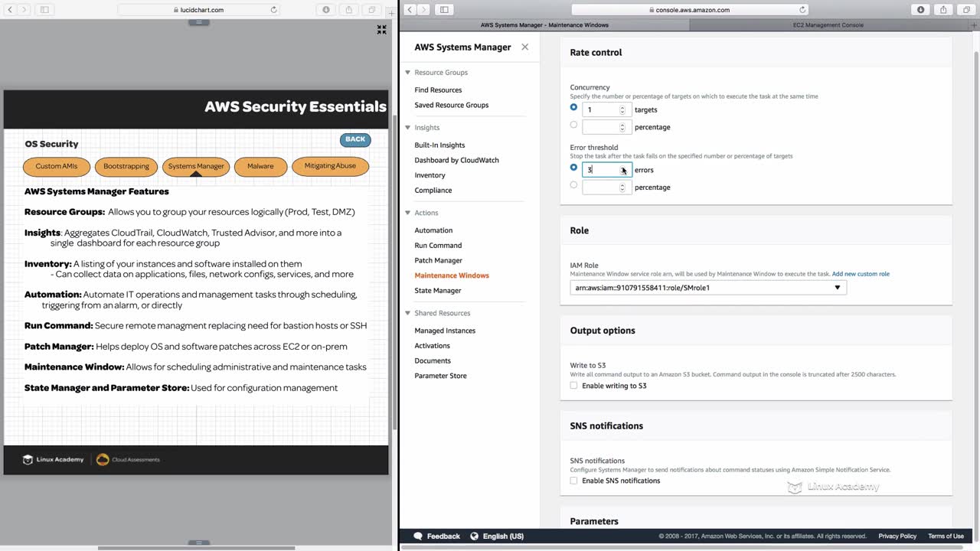980x551 pixels.
Task: Close the AWS Systems Manager navigation panel
Action: pyautogui.click(x=524, y=47)
